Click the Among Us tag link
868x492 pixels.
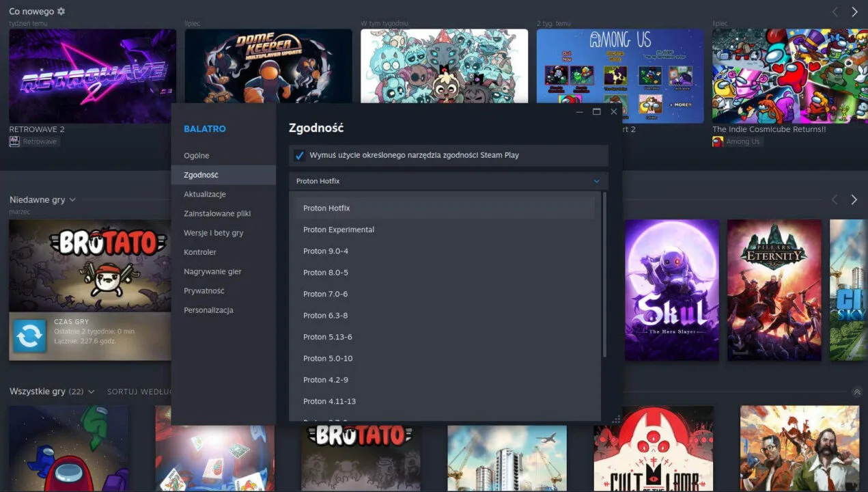[x=743, y=141]
